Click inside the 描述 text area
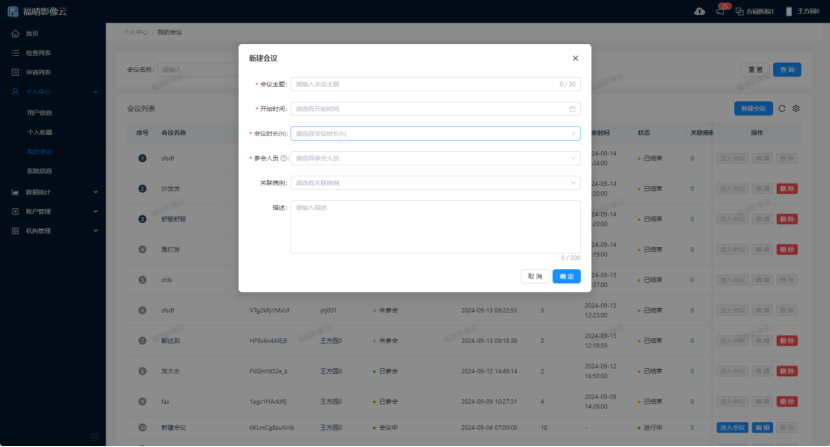Viewport: 830px width, 447px height. click(435, 226)
